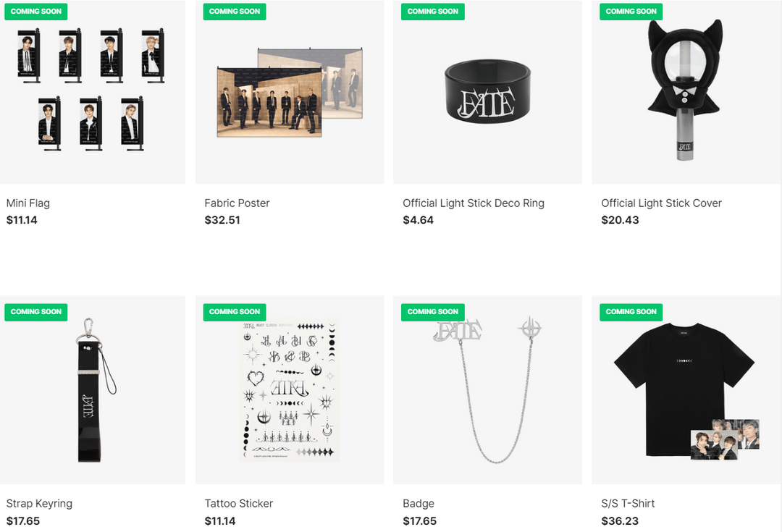
Task: Click the $36.23 T-Shirt price
Action: 620,521
